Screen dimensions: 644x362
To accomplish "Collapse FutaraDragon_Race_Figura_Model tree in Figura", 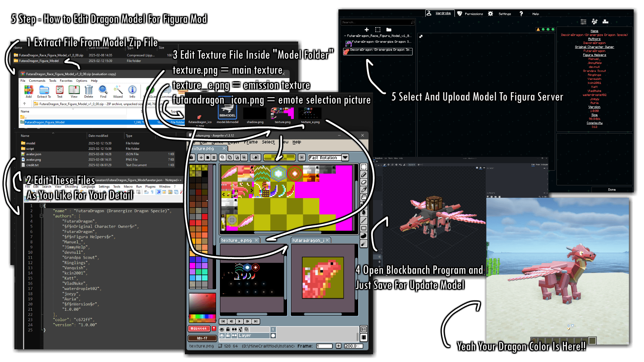I will click(x=345, y=36).
